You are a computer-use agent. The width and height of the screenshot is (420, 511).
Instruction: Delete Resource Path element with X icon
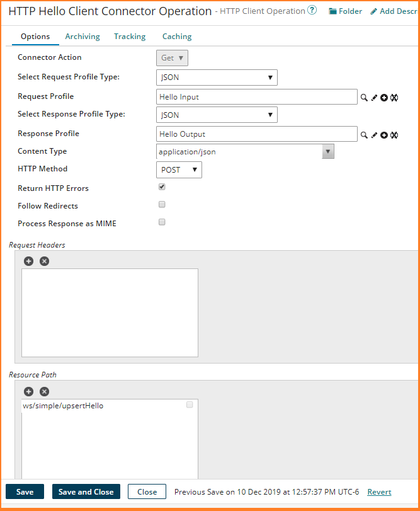pyautogui.click(x=44, y=391)
